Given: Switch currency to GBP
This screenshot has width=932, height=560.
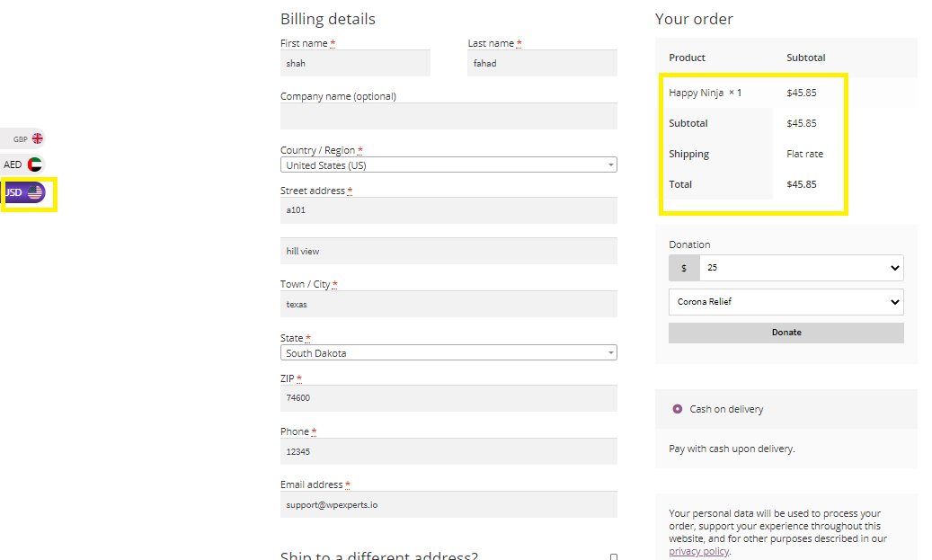Looking at the screenshot, I should click(22, 138).
